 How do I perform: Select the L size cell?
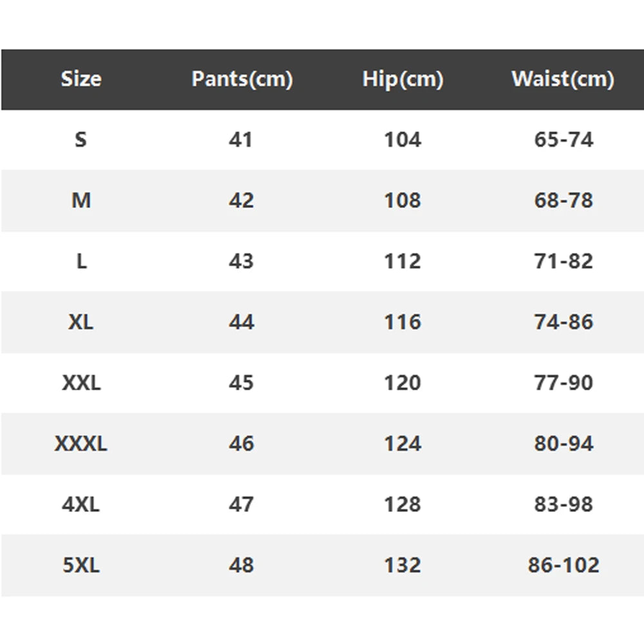82,261
